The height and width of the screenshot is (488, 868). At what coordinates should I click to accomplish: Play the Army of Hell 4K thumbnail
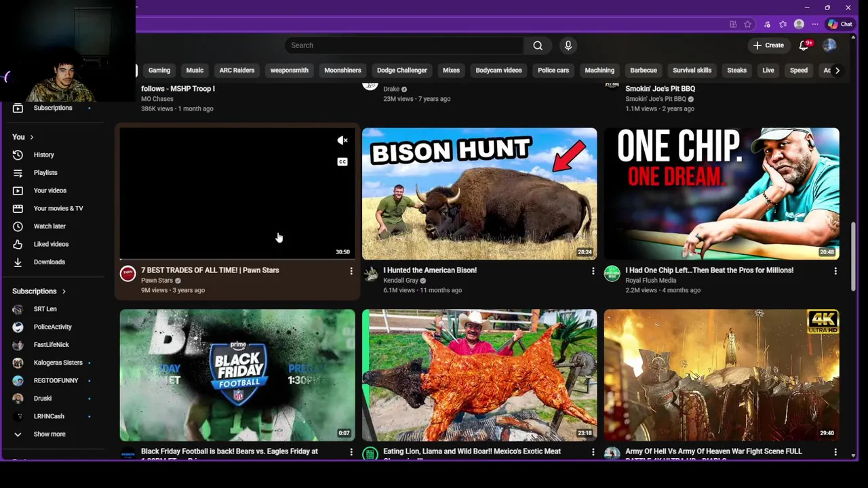(722, 375)
